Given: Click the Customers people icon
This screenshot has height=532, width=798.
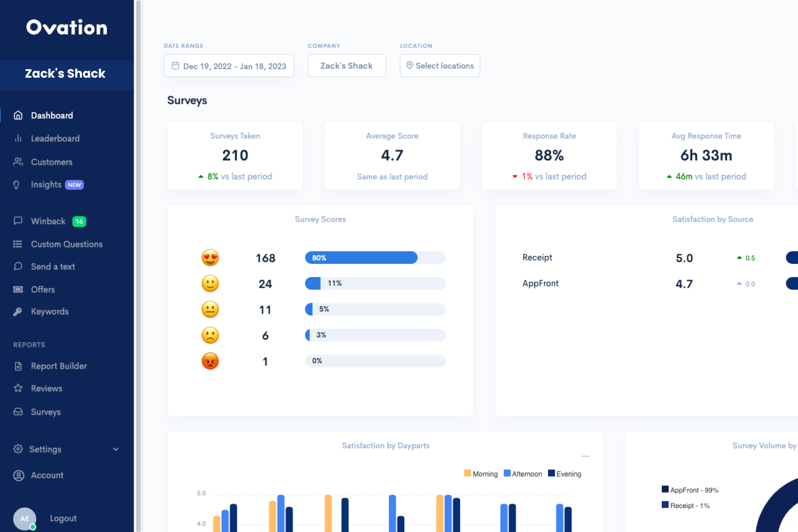Looking at the screenshot, I should 18,162.
